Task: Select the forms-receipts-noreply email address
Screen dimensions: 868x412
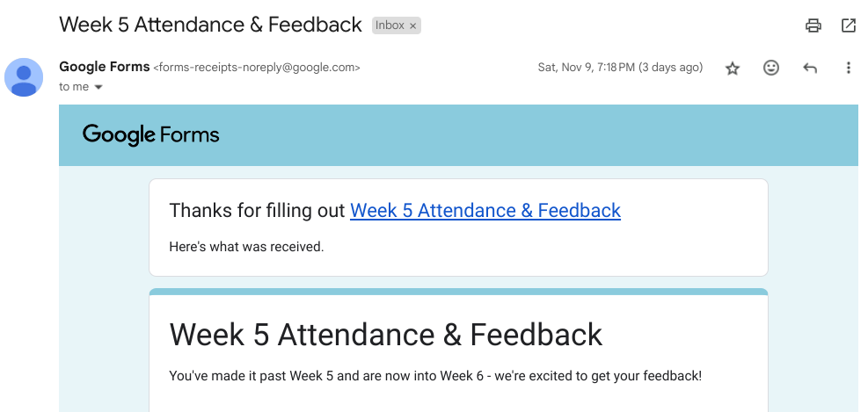Action: pyautogui.click(x=257, y=68)
